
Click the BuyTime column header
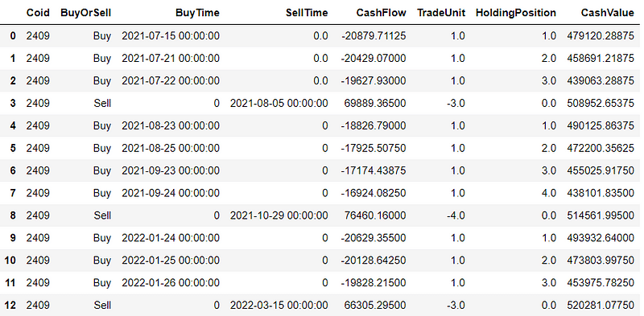(x=197, y=13)
